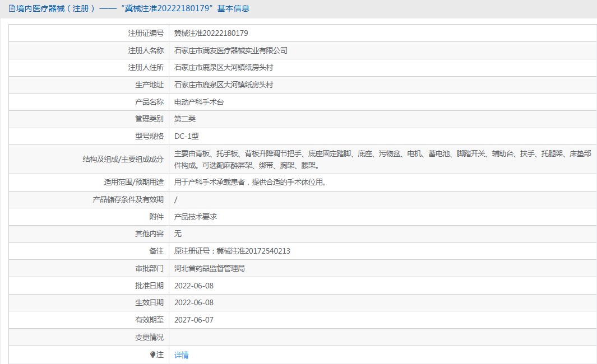Select the product name 电动产科手术台
This screenshot has height=364, width=597.
tap(199, 101)
